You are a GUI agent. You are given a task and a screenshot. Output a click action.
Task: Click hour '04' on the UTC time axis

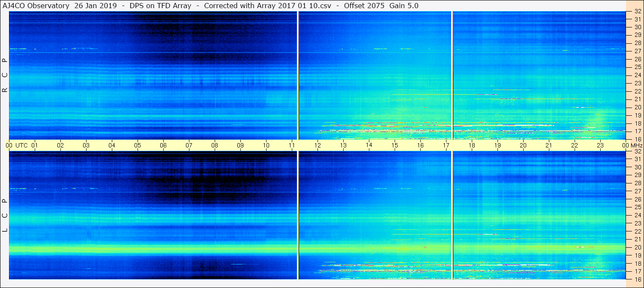pos(112,145)
